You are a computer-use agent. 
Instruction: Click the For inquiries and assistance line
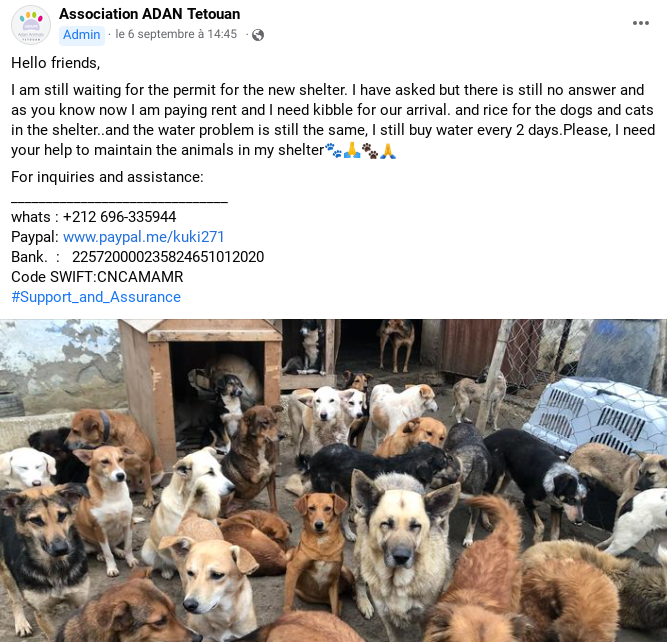(107, 177)
